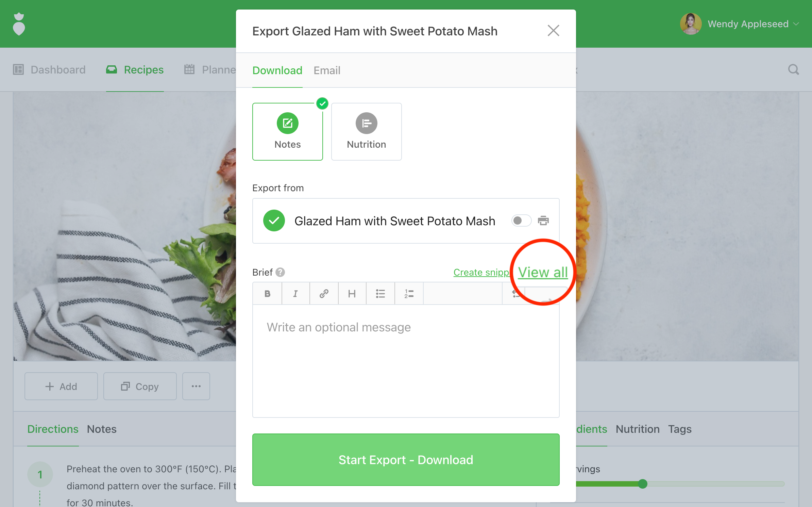This screenshot has height=507, width=812.
Task: Select the Download tab
Action: pos(277,70)
